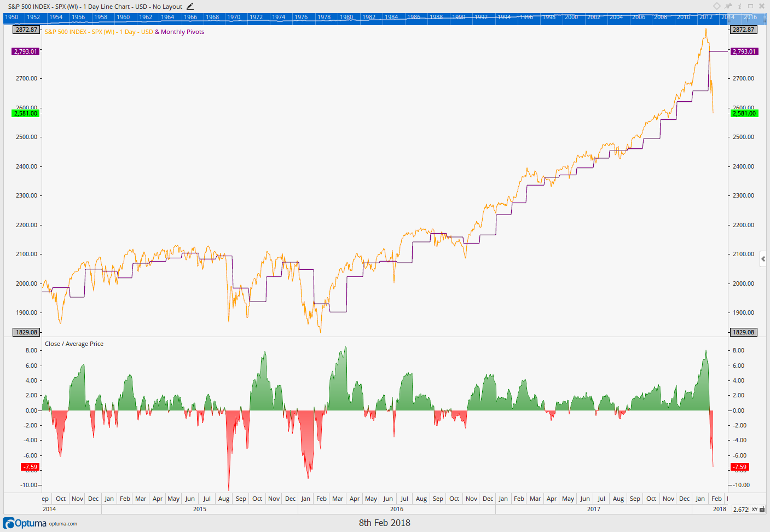This screenshot has height=532, width=770.
Task: Click the 1829.08 low label on left axis
Action: coord(26,332)
